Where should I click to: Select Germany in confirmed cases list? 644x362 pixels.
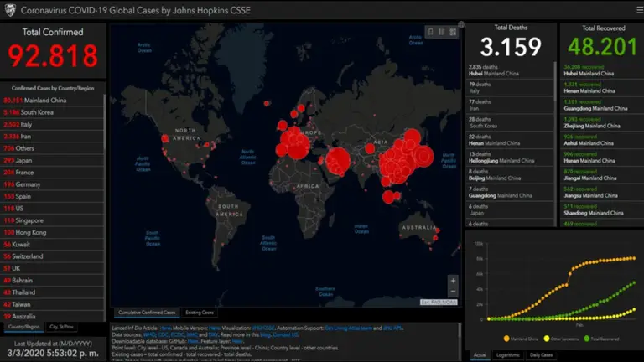52,184
